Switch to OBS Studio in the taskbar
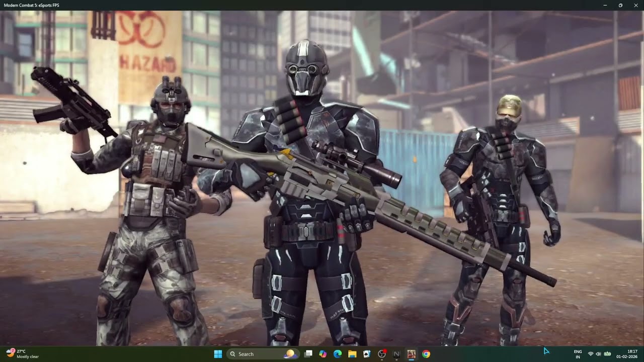The width and height of the screenshot is (644, 362). point(382,354)
